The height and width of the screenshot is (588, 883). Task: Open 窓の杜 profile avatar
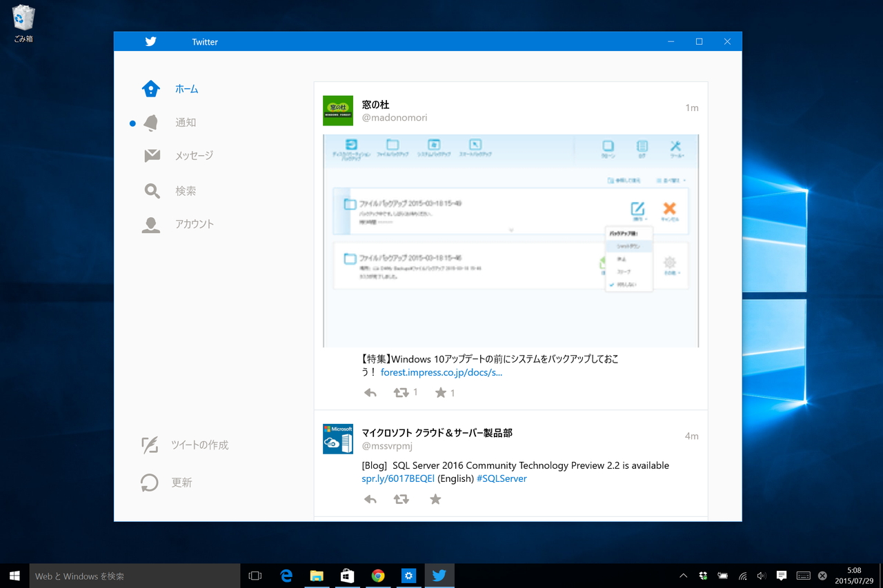click(338, 110)
